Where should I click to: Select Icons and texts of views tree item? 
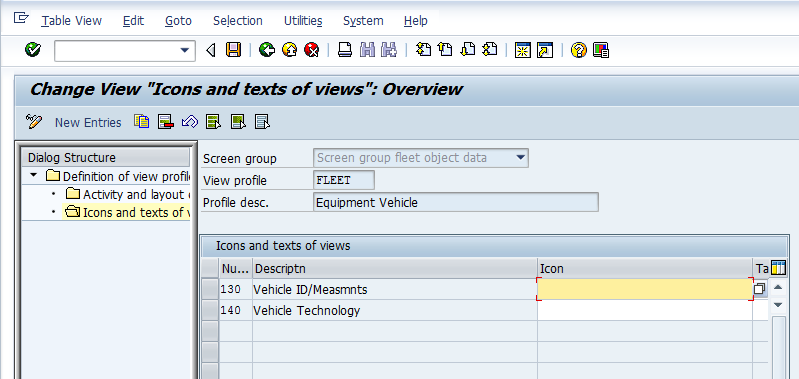pyautogui.click(x=127, y=212)
